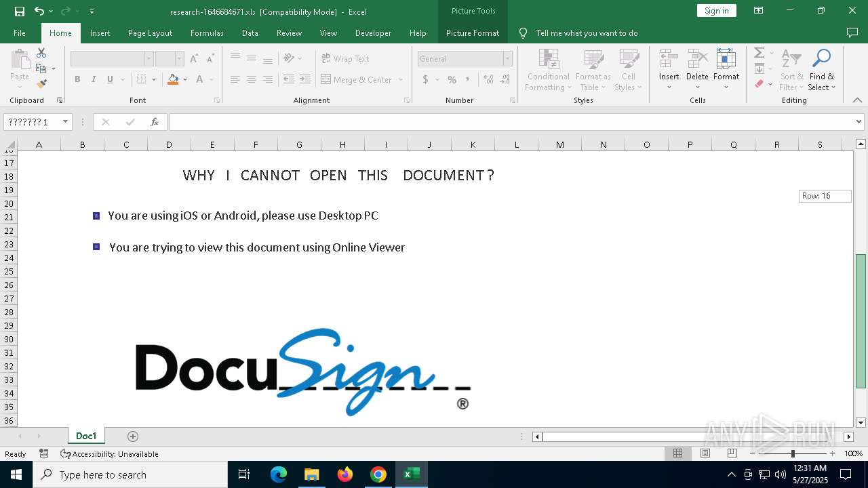Switch to the Page Layout tab
The height and width of the screenshot is (488, 868).
click(150, 33)
